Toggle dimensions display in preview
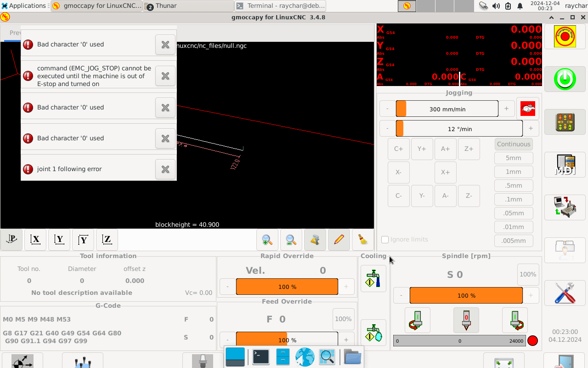Image resolution: width=588 pixels, height=368 pixels. (x=315, y=240)
